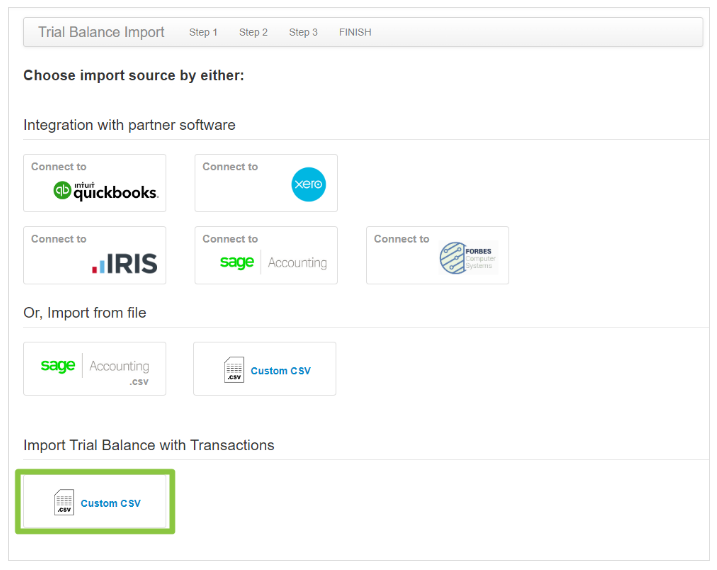
Task: Click the Sage Accounting logo under partner software
Action: coord(273,263)
